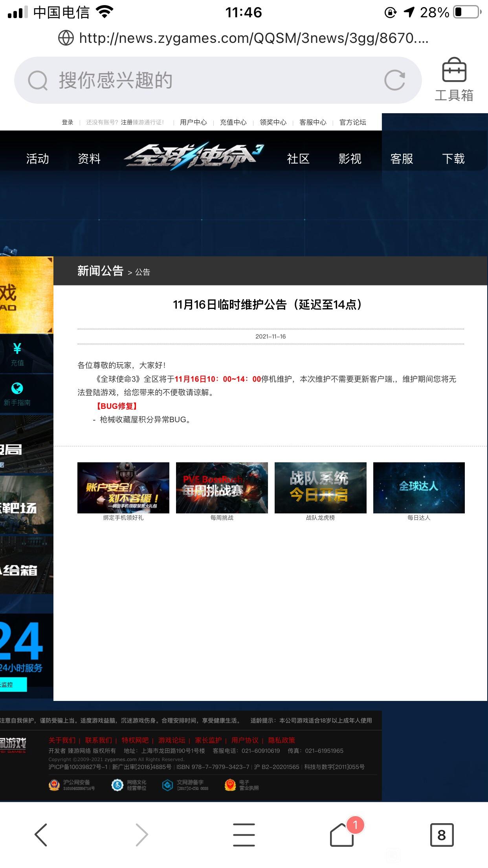Open the 工具箱 toolbox
Screen dimensions: 488x868
[454, 80]
